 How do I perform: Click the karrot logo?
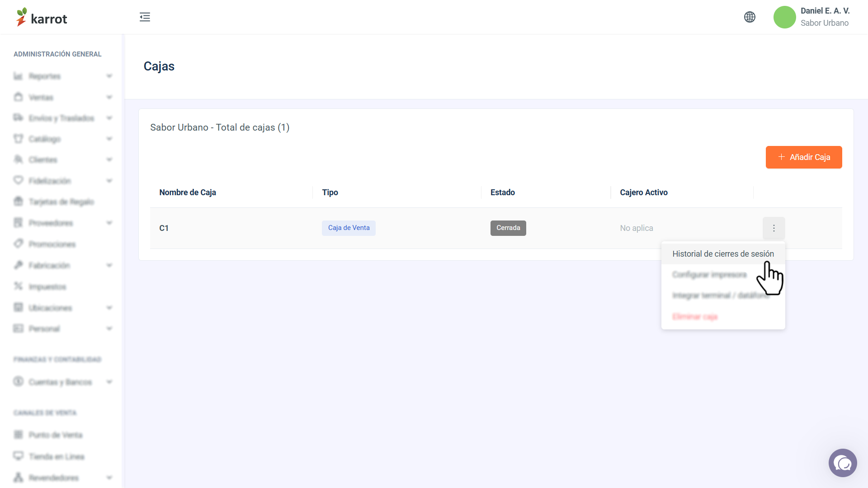pyautogui.click(x=41, y=17)
